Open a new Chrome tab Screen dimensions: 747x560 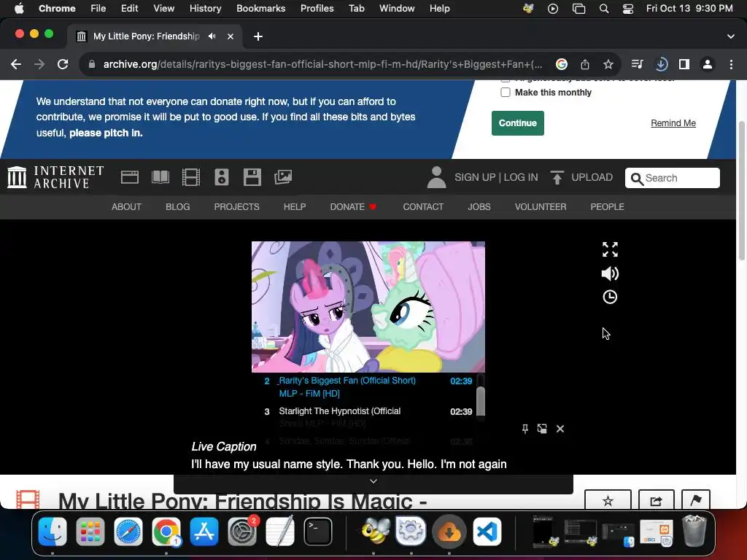coord(258,36)
